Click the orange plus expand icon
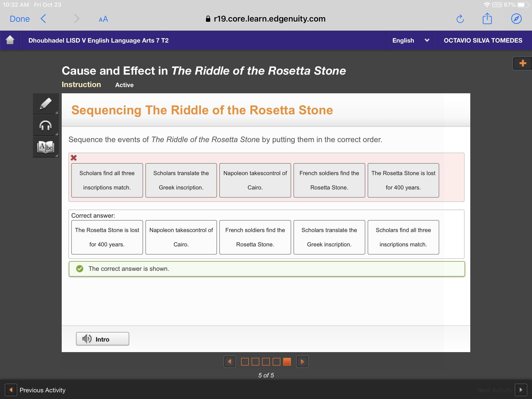The width and height of the screenshot is (532, 399). [522, 63]
